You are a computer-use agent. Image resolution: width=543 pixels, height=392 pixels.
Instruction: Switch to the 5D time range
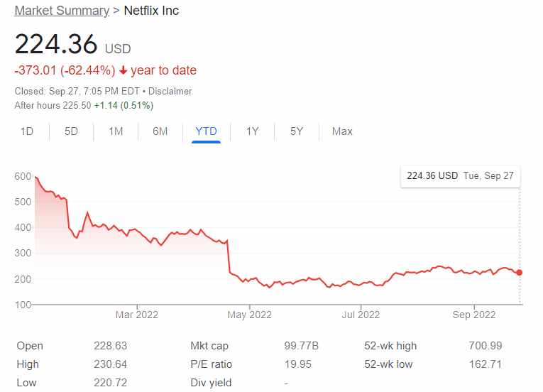(x=71, y=131)
